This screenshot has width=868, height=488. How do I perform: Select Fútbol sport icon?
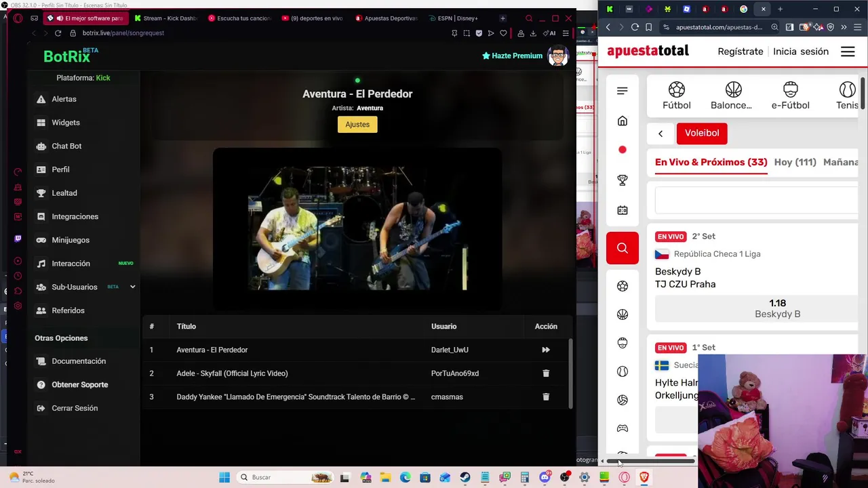677,96
